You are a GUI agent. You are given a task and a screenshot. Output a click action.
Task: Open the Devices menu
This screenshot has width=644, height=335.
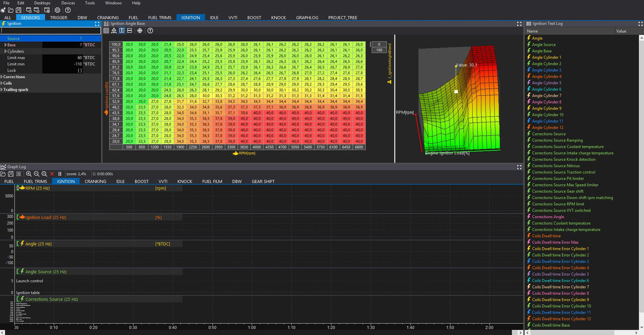click(x=68, y=3)
